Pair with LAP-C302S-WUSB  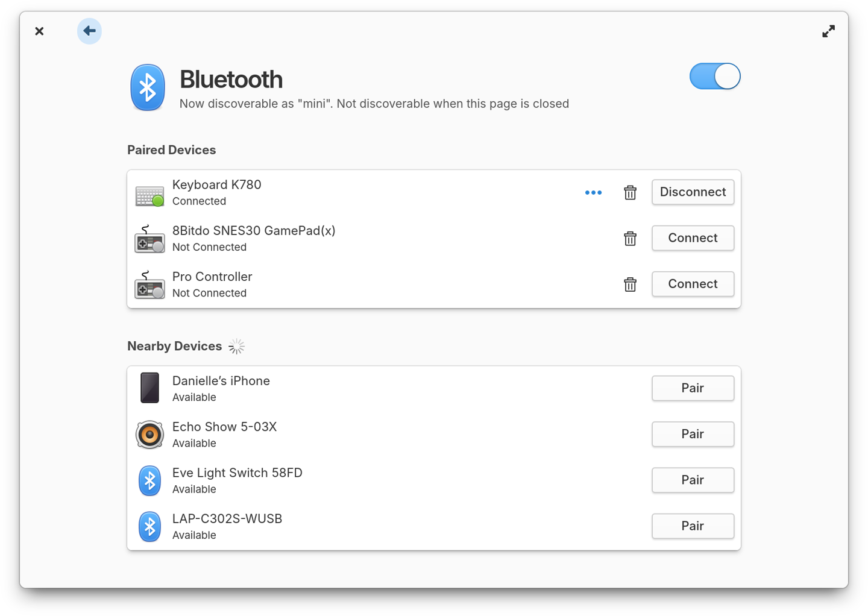pos(693,526)
